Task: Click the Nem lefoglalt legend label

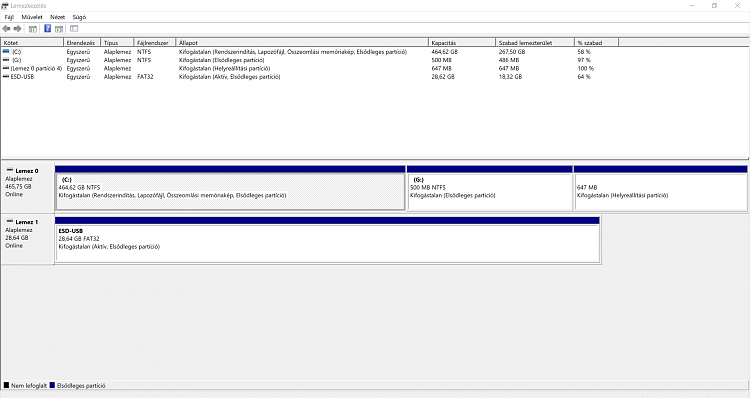Action: pos(29,386)
